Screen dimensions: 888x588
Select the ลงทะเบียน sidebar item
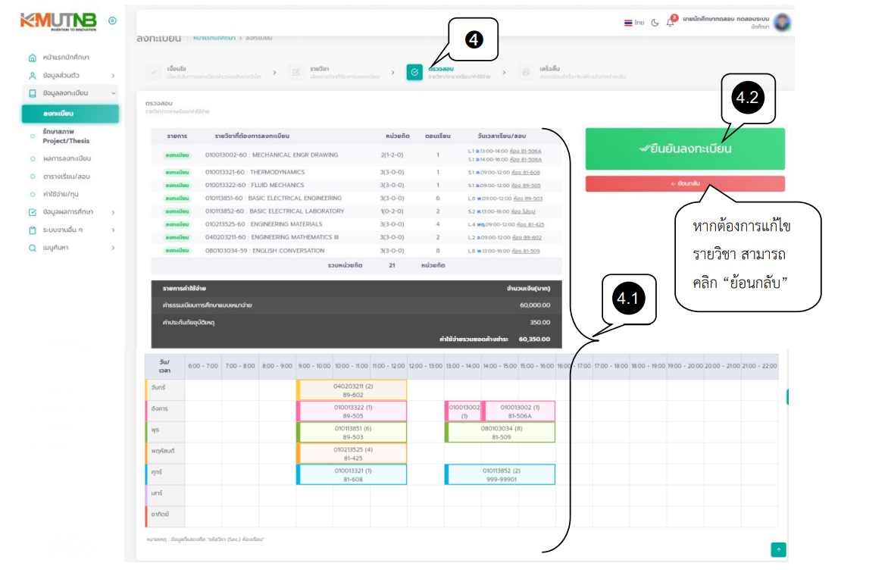click(x=70, y=114)
